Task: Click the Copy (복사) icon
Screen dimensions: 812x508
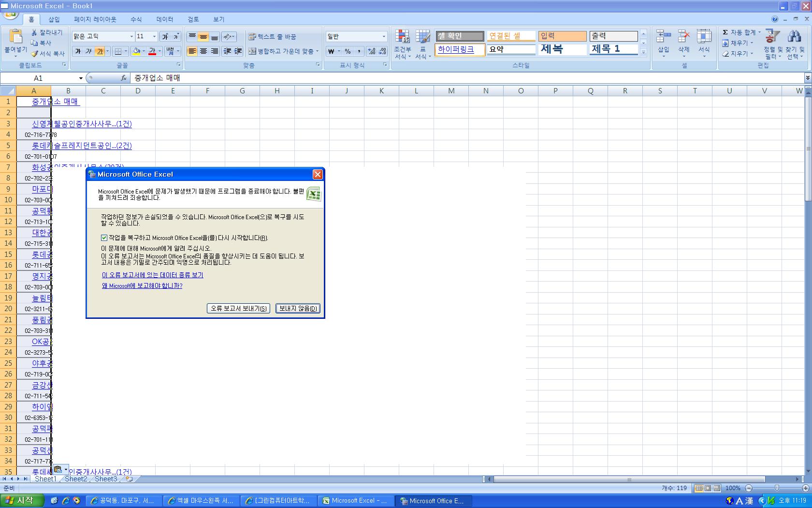Action: point(34,43)
